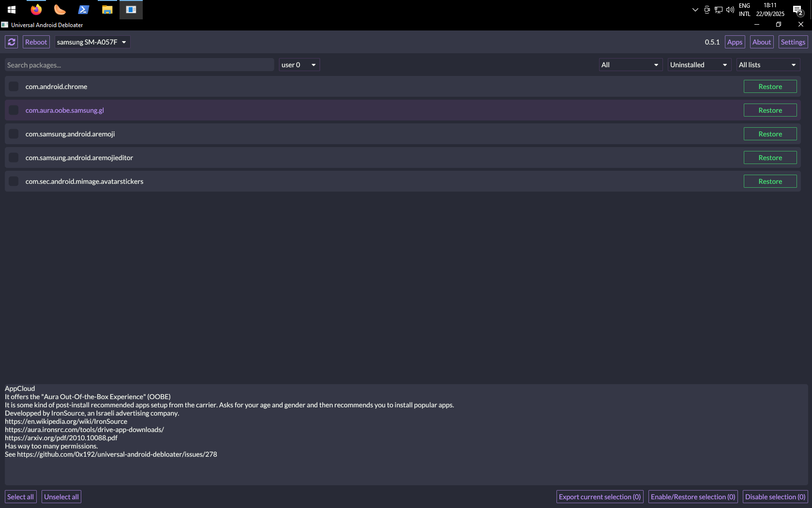Select the com.sec.android.mimage.avatarstickers checkbox
The image size is (812, 508).
pyautogui.click(x=14, y=181)
